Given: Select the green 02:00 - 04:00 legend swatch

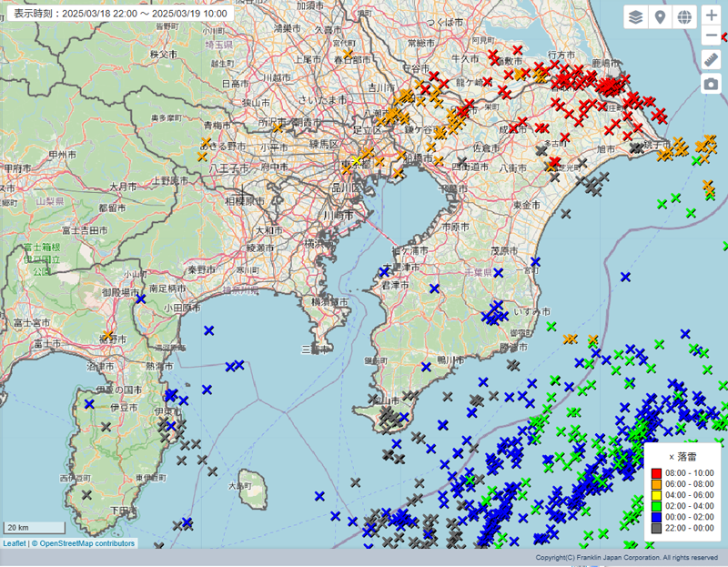Looking at the screenshot, I should click(656, 506).
